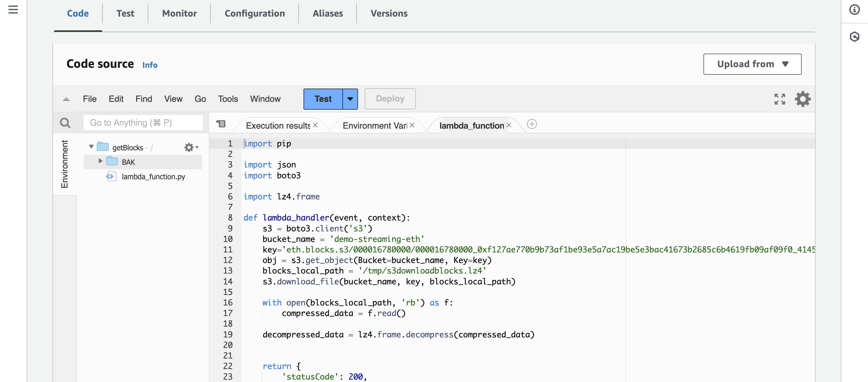Viewport: 868px width, 382px height.
Task: Click the BAK folder icon
Action: pyautogui.click(x=112, y=161)
